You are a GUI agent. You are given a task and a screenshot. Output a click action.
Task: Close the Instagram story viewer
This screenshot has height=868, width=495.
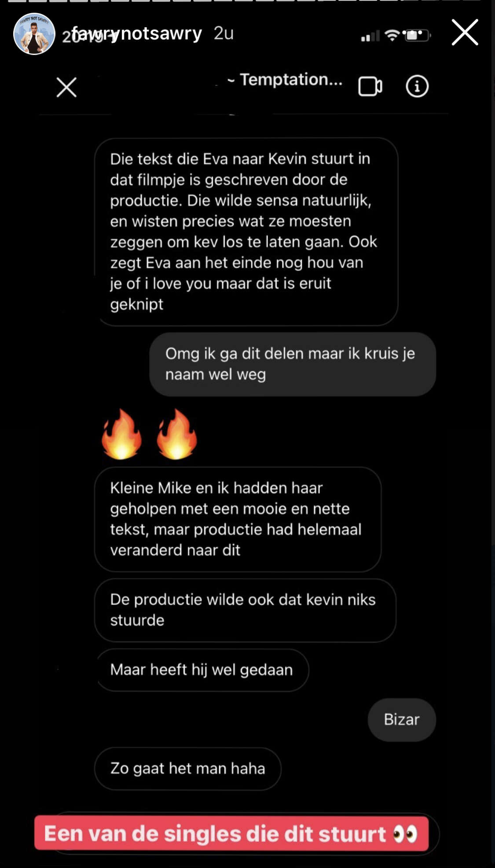[x=465, y=32]
